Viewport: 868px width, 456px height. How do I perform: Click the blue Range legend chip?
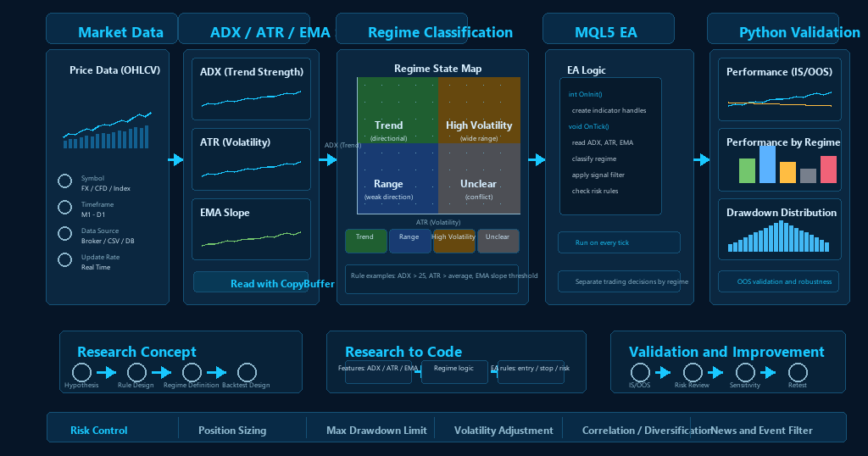point(410,242)
